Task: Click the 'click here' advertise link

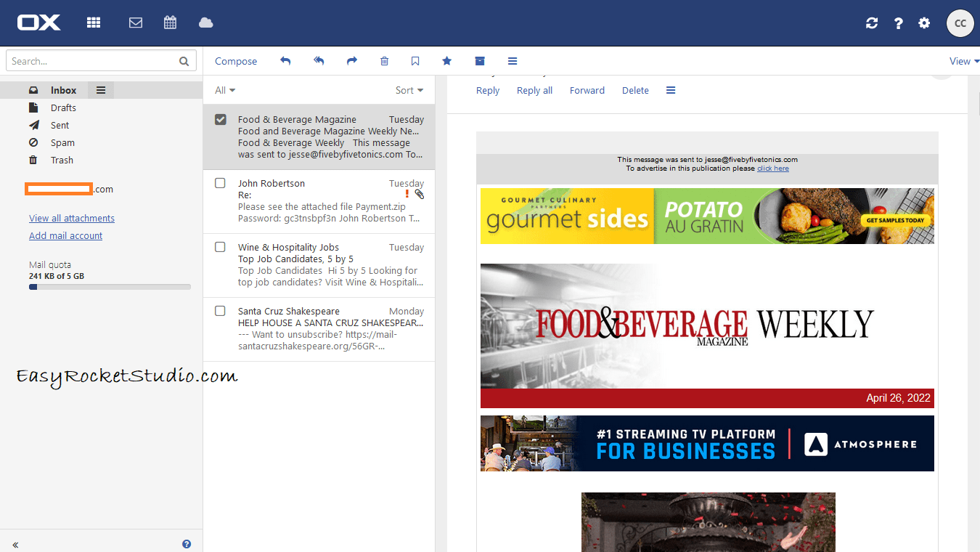Action: coord(773,169)
